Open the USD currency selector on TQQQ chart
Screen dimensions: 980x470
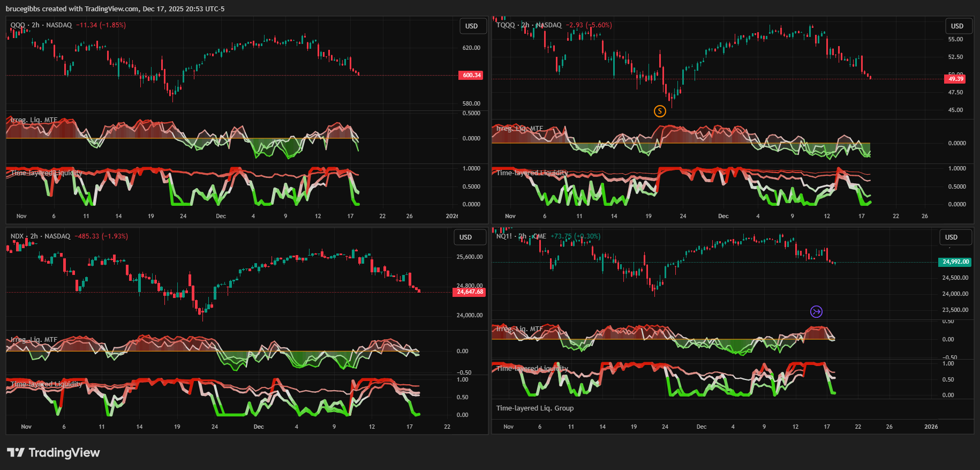click(x=957, y=26)
